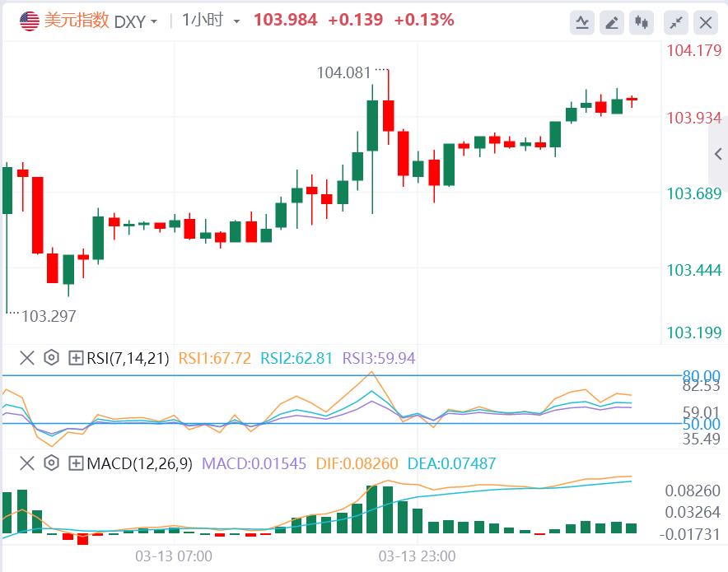
Task: Toggle RSI panel expand plus box
Action: pos(76,358)
